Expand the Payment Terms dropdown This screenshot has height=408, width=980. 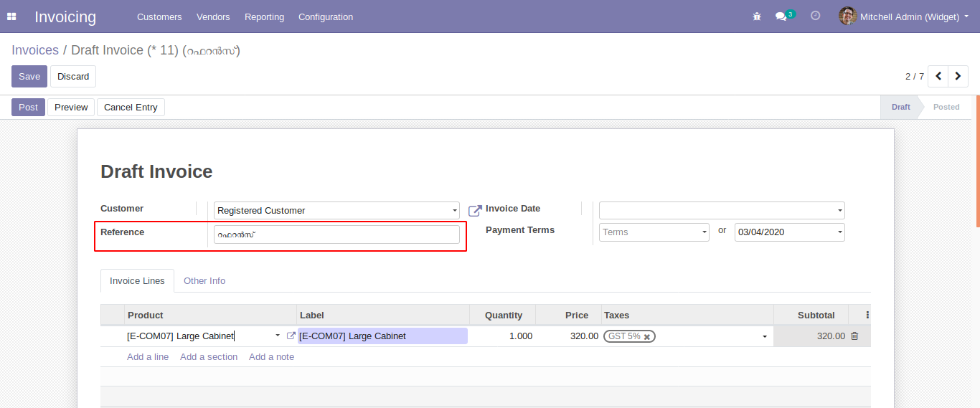pos(705,232)
